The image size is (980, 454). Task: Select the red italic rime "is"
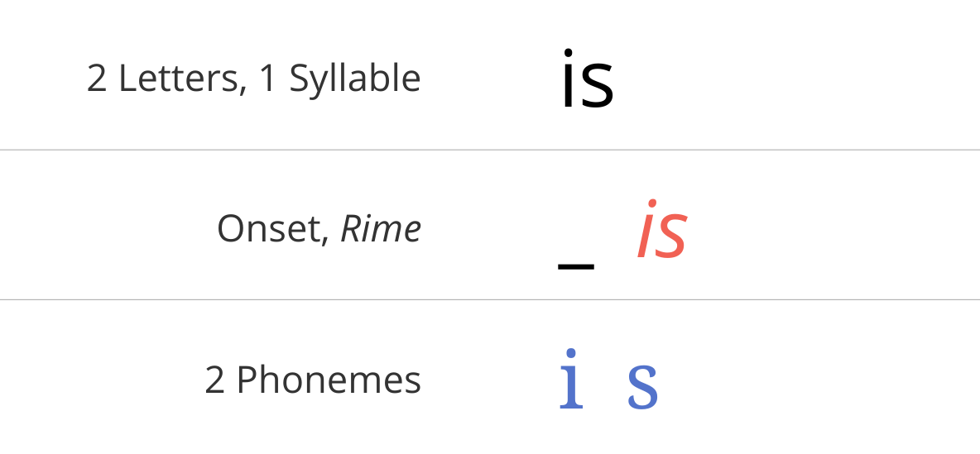[x=662, y=228]
